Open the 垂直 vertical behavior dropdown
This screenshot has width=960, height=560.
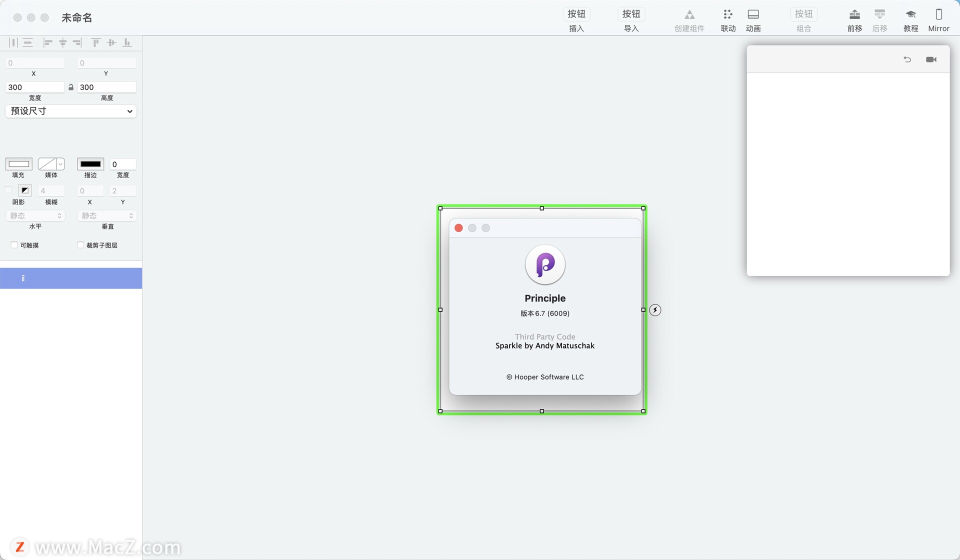pyautogui.click(x=107, y=216)
